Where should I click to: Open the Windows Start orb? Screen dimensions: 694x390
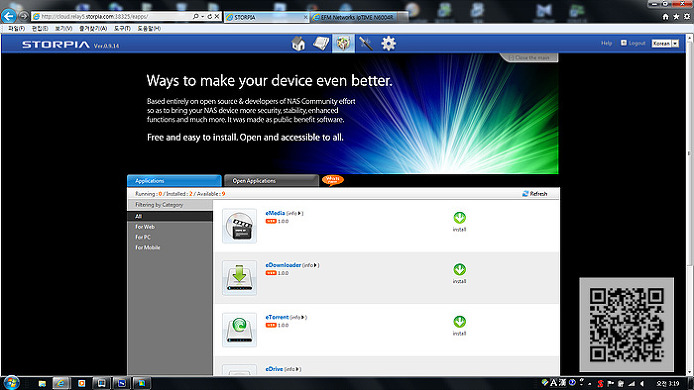point(11,383)
